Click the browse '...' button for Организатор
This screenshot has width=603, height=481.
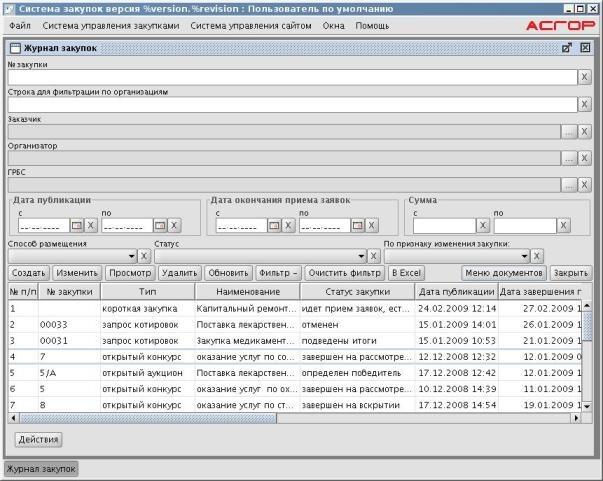pyautogui.click(x=569, y=158)
